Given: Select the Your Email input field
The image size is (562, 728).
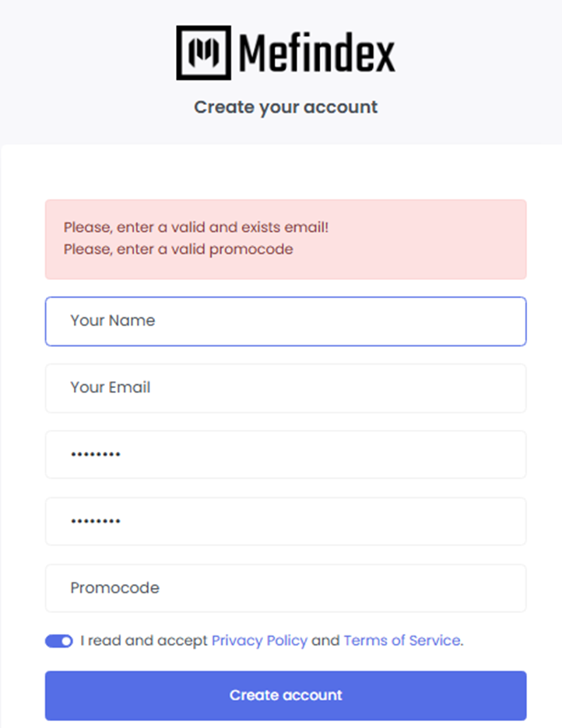Looking at the screenshot, I should click(286, 388).
